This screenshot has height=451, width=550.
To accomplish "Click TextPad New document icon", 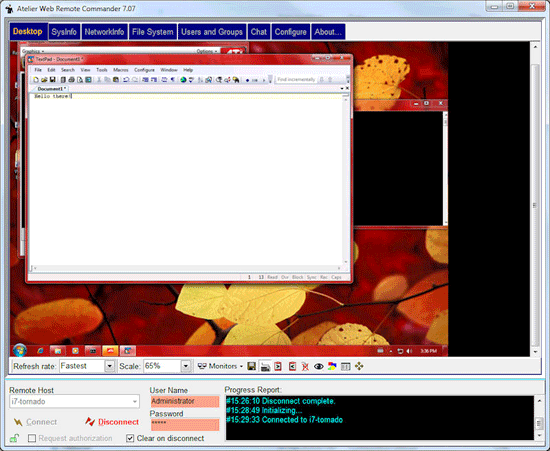I will [36, 80].
